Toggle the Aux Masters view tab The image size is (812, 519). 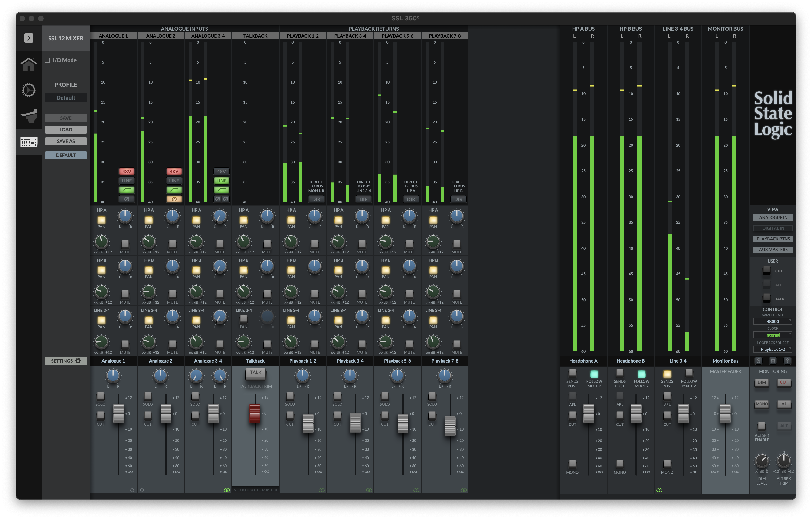click(x=773, y=250)
